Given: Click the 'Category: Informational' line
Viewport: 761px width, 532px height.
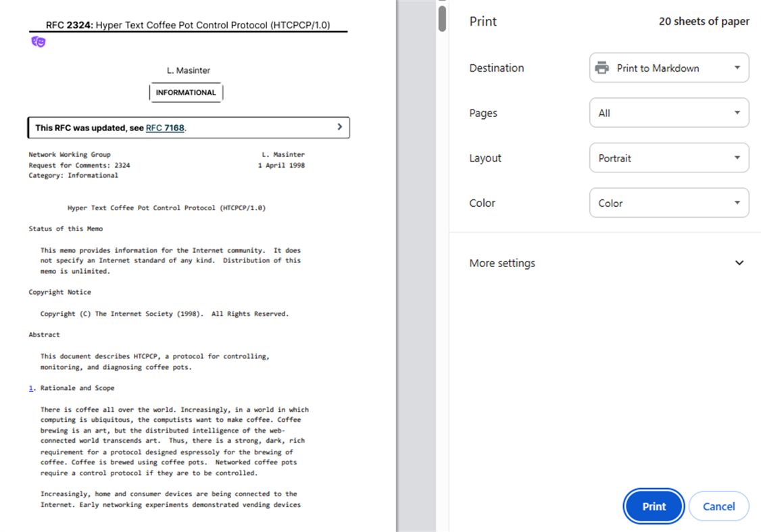Looking at the screenshot, I should [73, 176].
